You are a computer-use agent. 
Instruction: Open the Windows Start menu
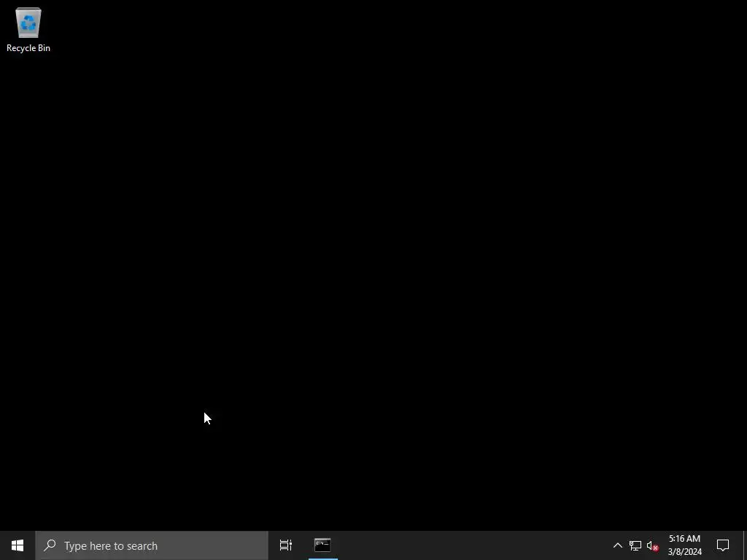[x=18, y=545]
